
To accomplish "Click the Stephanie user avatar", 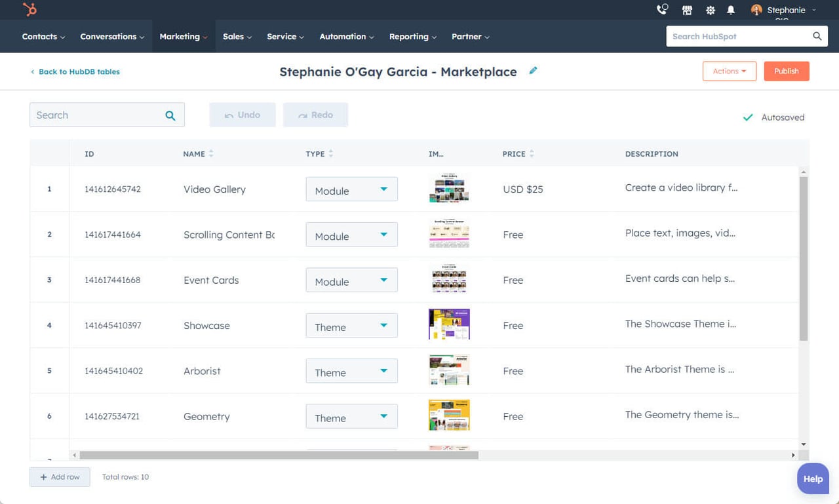I will pos(756,10).
